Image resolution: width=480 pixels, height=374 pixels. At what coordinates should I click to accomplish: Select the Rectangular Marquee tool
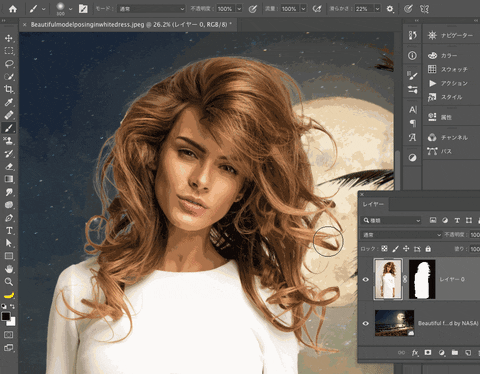pos(9,51)
